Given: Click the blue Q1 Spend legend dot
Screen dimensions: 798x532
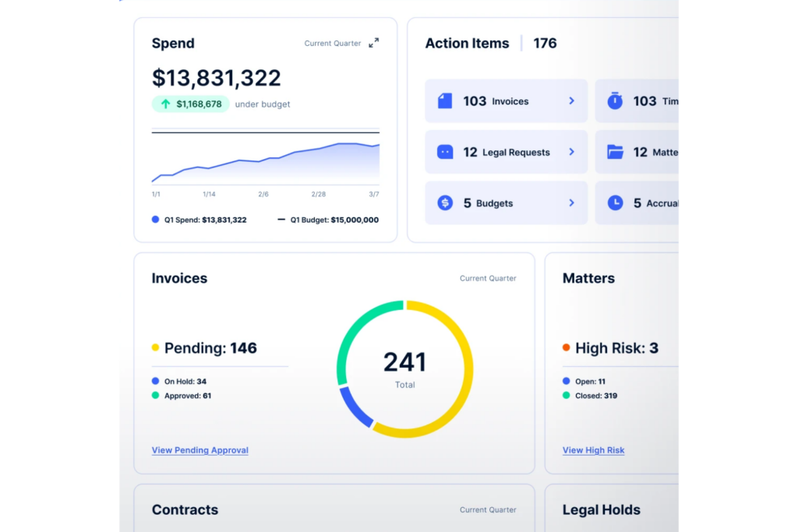Looking at the screenshot, I should (x=155, y=219).
